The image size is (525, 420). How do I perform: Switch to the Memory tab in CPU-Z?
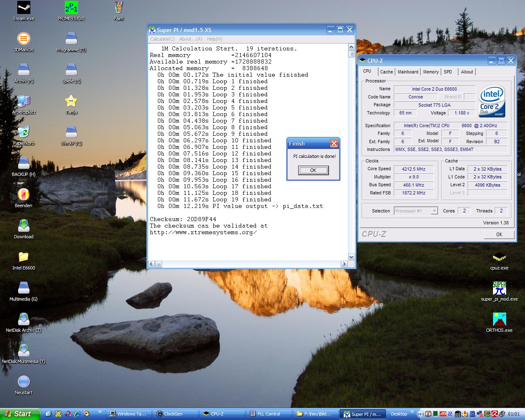[431, 72]
